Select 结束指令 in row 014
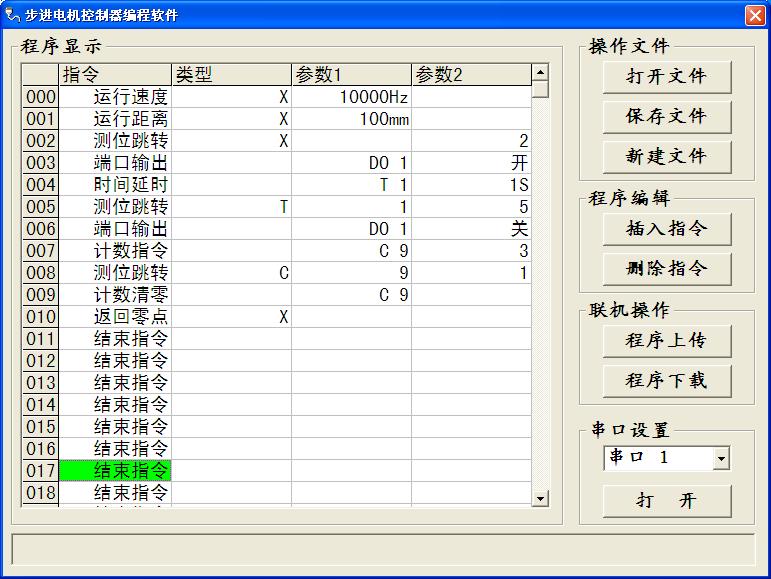Screen dimensions: 771x579 coord(115,405)
